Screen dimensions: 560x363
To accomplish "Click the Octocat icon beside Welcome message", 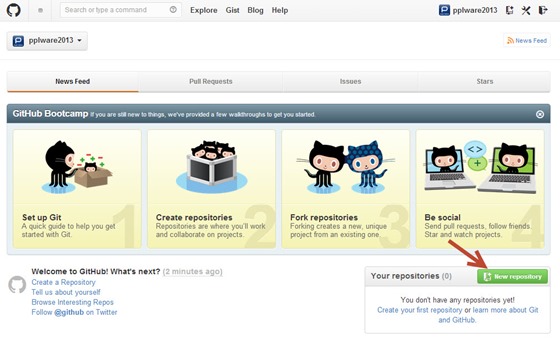I will click(x=17, y=285).
